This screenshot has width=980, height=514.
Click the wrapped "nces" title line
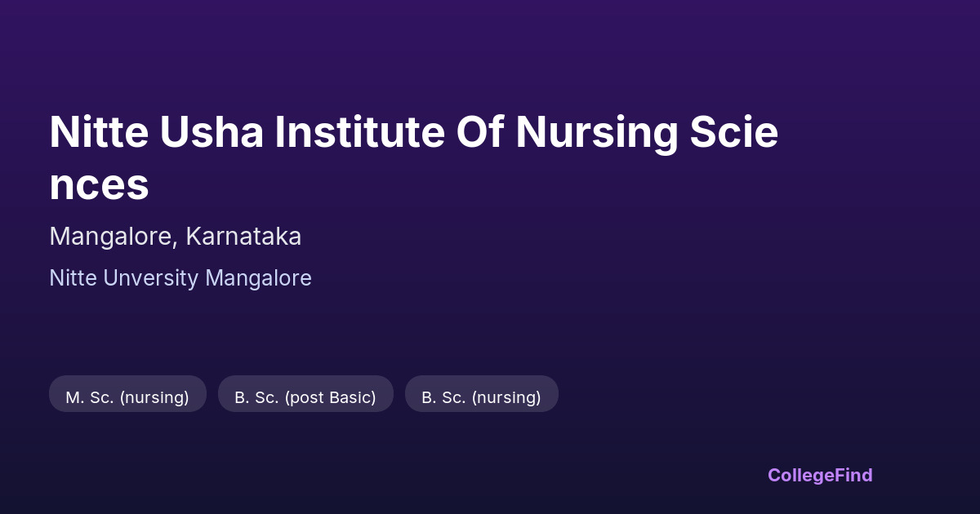(x=100, y=184)
